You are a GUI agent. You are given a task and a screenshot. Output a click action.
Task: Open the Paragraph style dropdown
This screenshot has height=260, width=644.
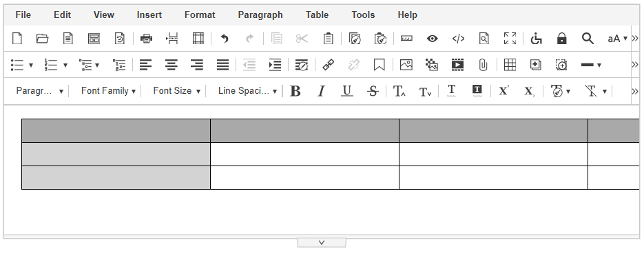[39, 91]
